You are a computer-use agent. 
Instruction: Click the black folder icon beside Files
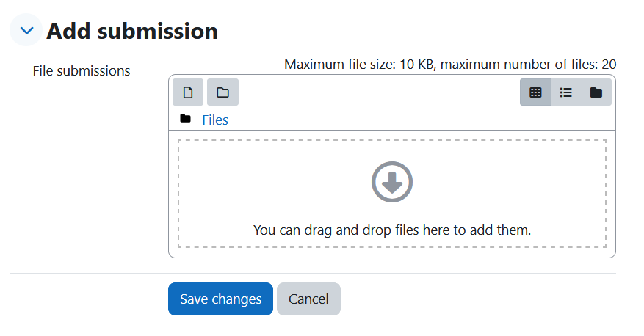185,119
